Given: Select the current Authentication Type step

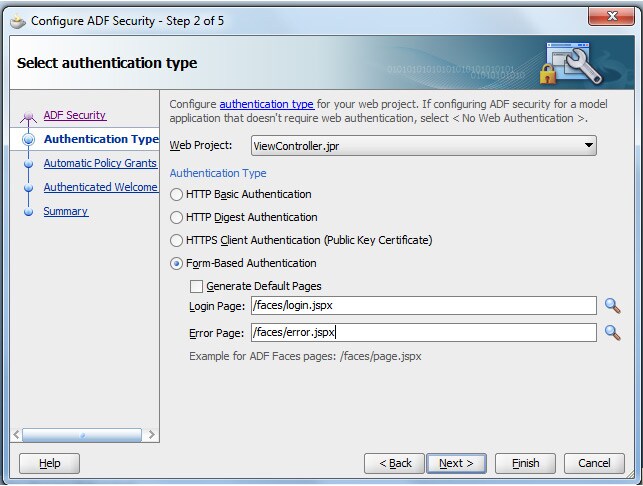Looking at the screenshot, I should coord(101,139).
